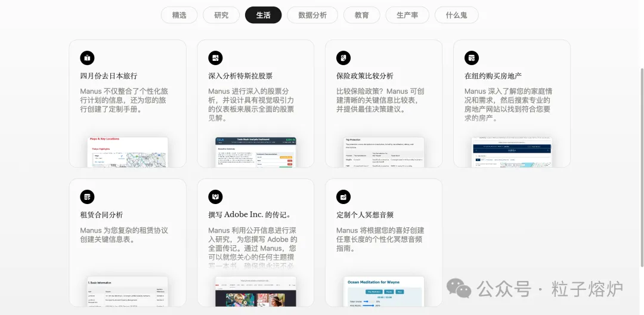Image resolution: width=644 pixels, height=315 pixels.
Task: Click the icon on the 深入分析特斯拉股票 card
Action: [215, 58]
